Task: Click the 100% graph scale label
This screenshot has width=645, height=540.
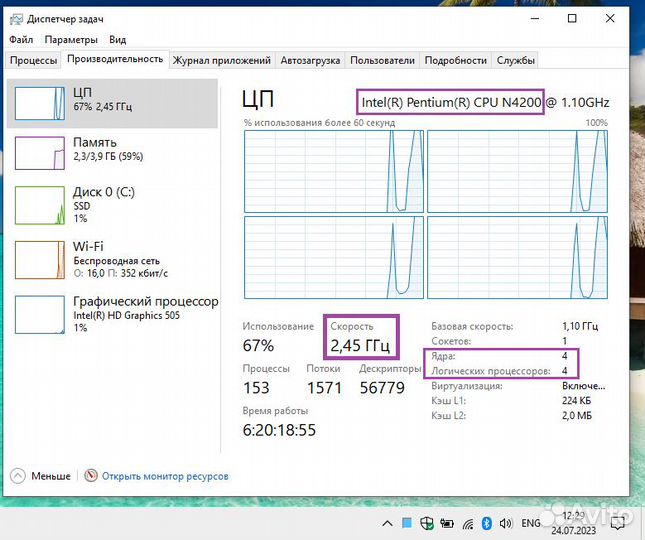Action: (x=596, y=123)
